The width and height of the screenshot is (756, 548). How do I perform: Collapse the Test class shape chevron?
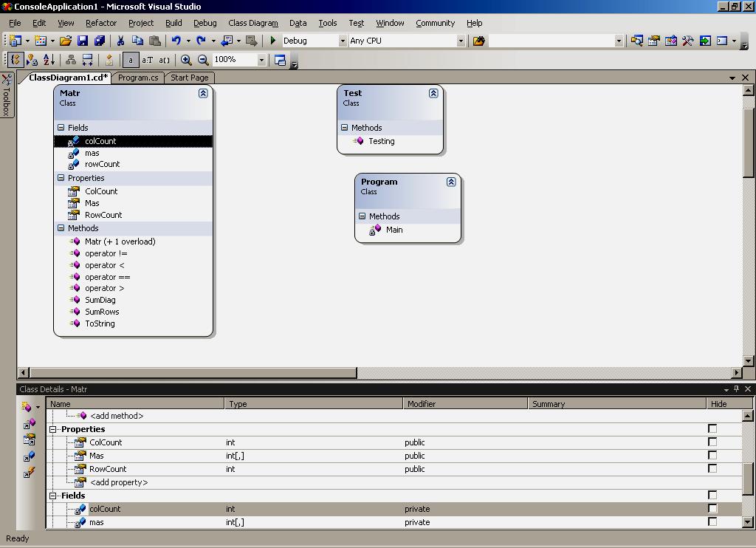433,93
